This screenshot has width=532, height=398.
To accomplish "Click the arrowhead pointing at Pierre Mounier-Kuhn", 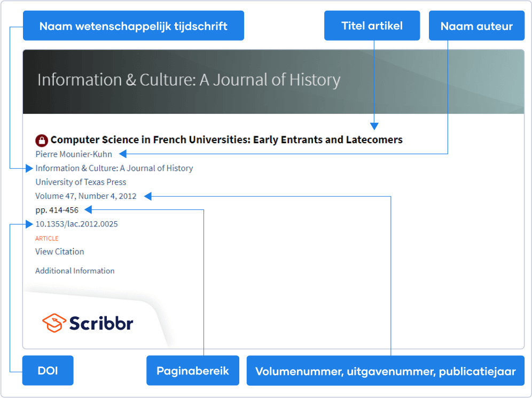I will pos(123,154).
